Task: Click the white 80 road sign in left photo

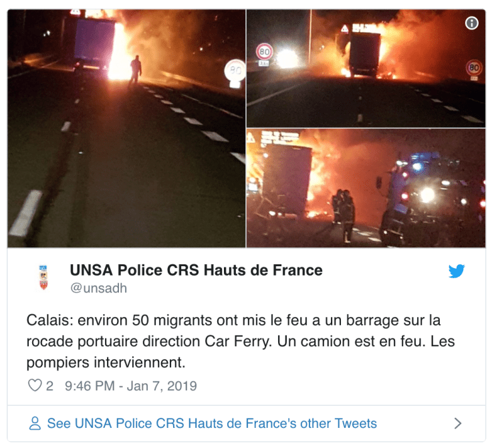Action: [x=235, y=73]
